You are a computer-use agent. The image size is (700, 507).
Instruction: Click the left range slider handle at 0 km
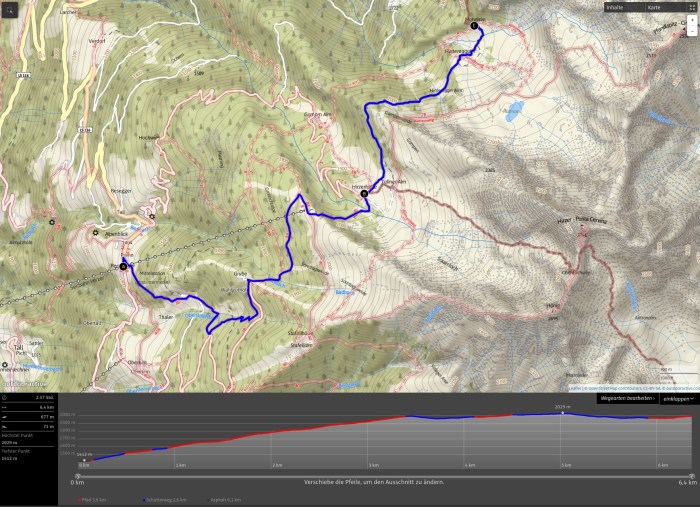78,476
